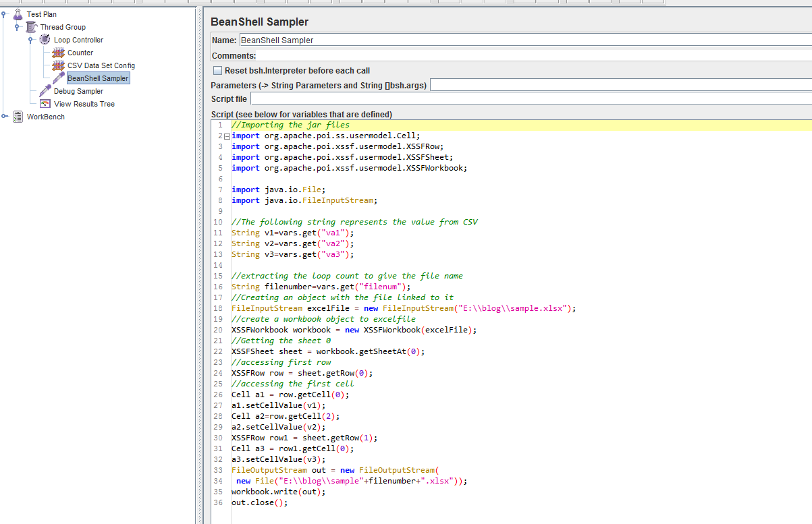Place cursor on out.close() script line

coord(260,502)
